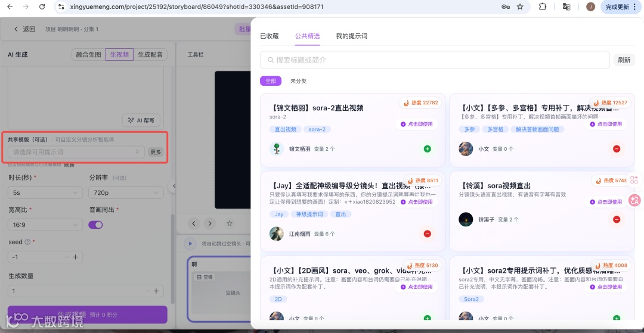Open apps grid floating icon at right edge

[634, 179]
